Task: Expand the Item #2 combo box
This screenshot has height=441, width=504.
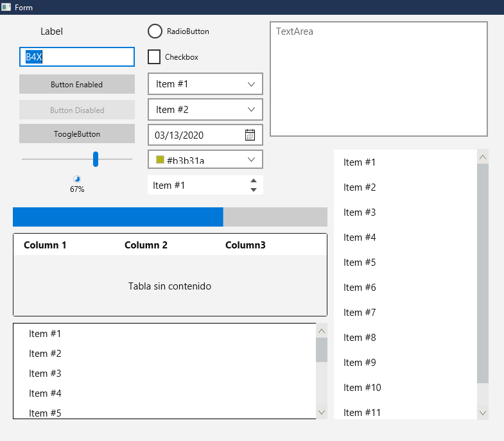Action: click(205, 110)
